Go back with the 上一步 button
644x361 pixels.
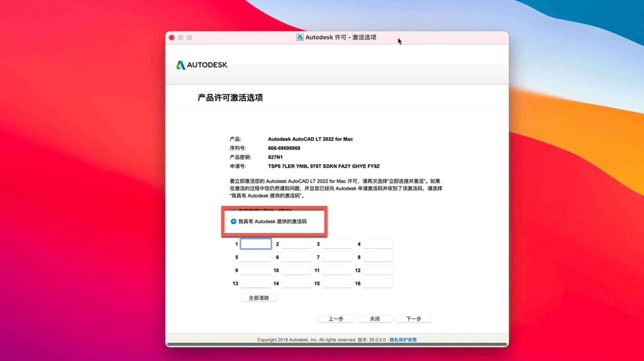[336, 319]
